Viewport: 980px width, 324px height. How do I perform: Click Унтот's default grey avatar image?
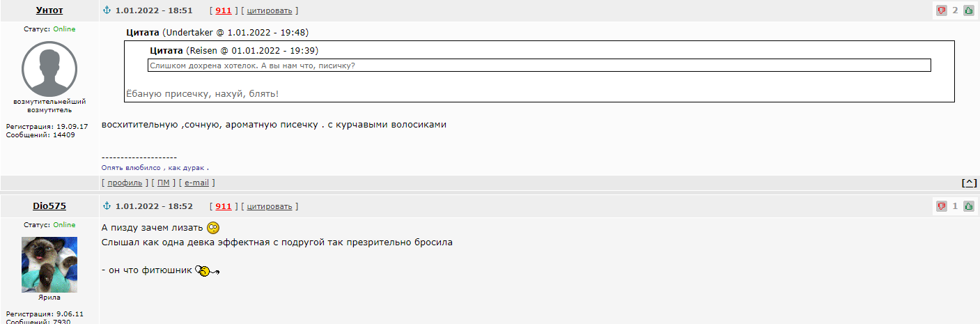(x=49, y=68)
